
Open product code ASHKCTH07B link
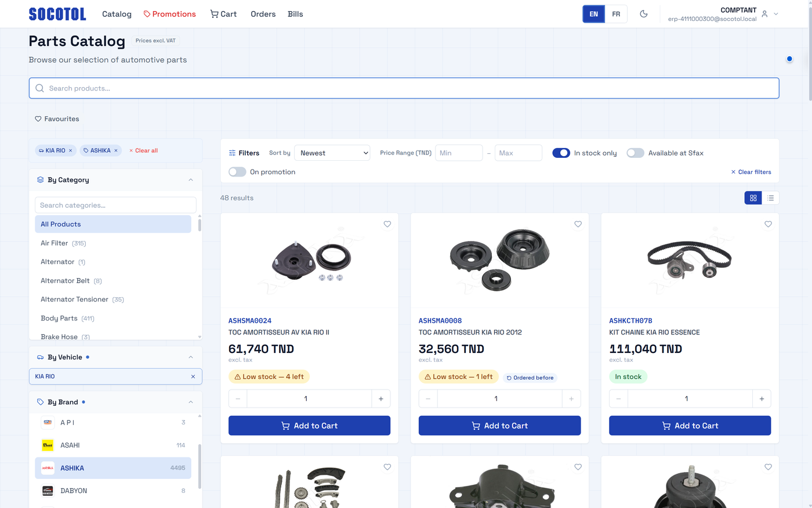[x=630, y=320]
